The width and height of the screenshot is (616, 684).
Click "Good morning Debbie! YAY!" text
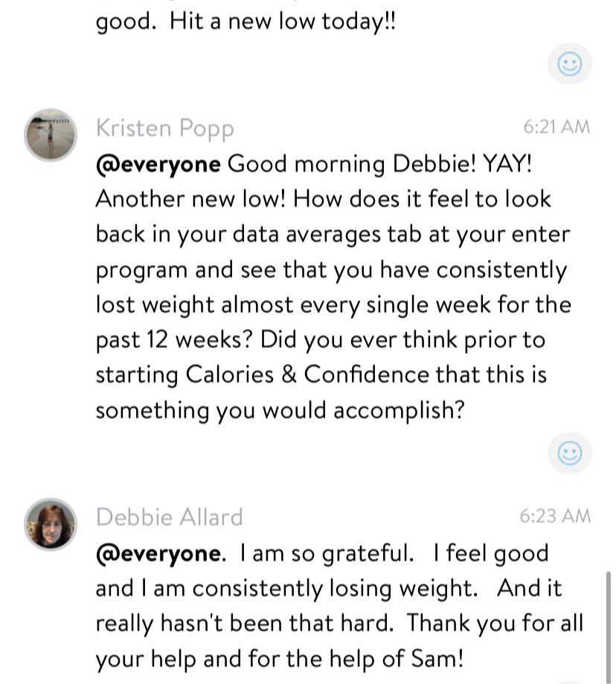coord(379,164)
